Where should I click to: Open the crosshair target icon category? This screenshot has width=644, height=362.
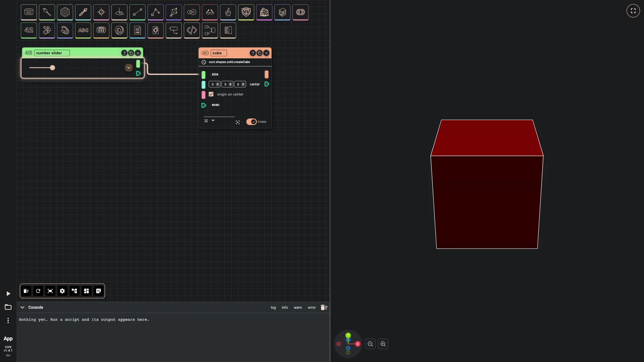(101, 12)
